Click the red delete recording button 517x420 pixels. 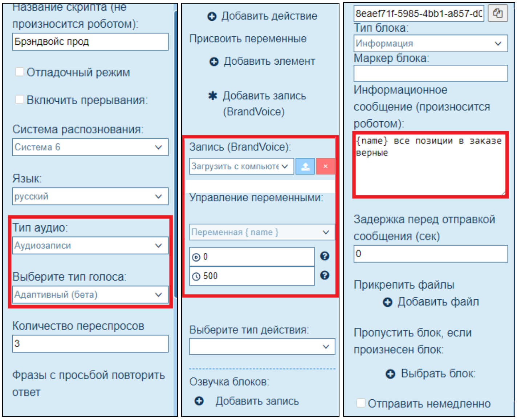[x=325, y=166]
